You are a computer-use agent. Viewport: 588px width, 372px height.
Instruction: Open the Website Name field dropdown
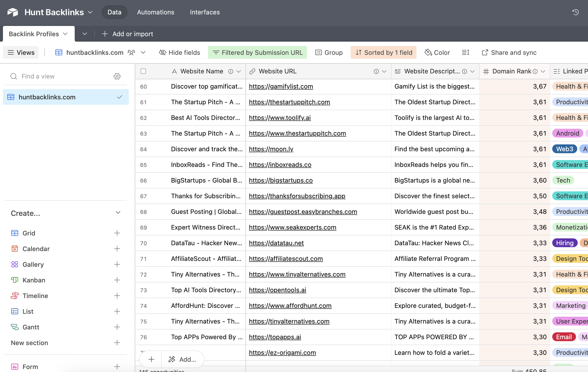[239, 71]
